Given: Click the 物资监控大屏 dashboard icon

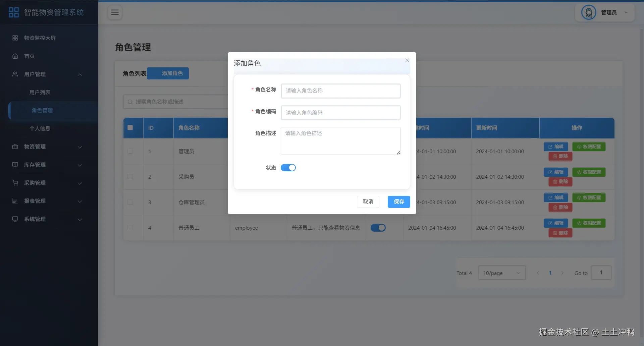Looking at the screenshot, I should tap(15, 38).
